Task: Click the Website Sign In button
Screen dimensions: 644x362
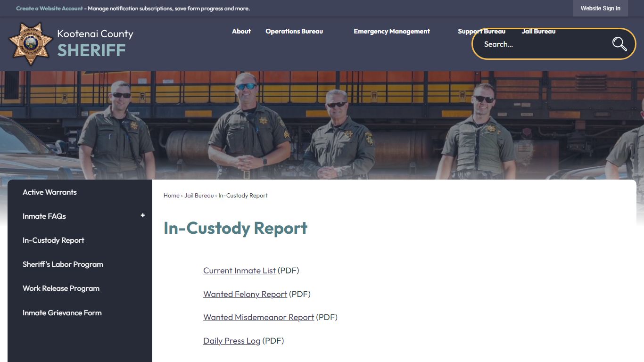Action: coord(600,8)
